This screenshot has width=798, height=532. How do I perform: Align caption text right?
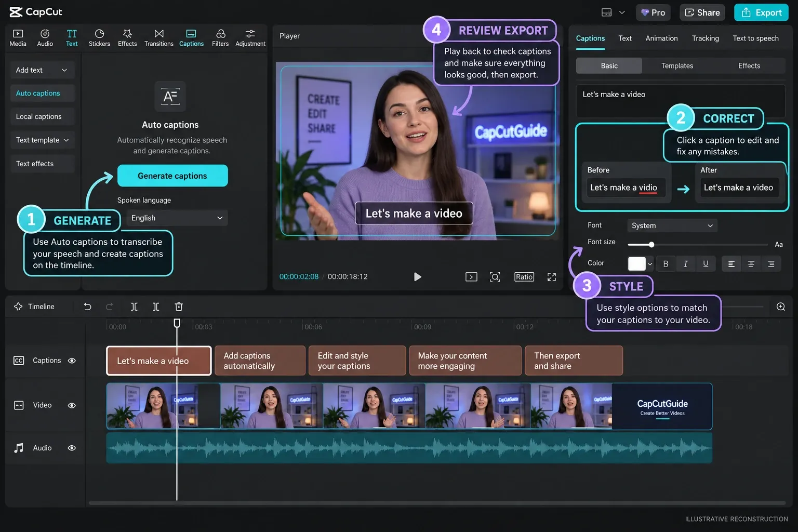click(x=771, y=264)
